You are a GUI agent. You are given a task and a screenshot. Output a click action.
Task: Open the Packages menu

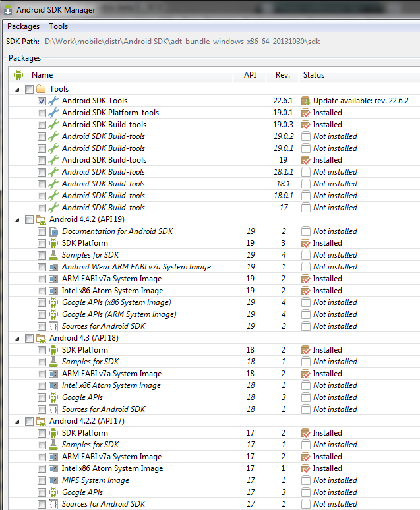click(24, 26)
